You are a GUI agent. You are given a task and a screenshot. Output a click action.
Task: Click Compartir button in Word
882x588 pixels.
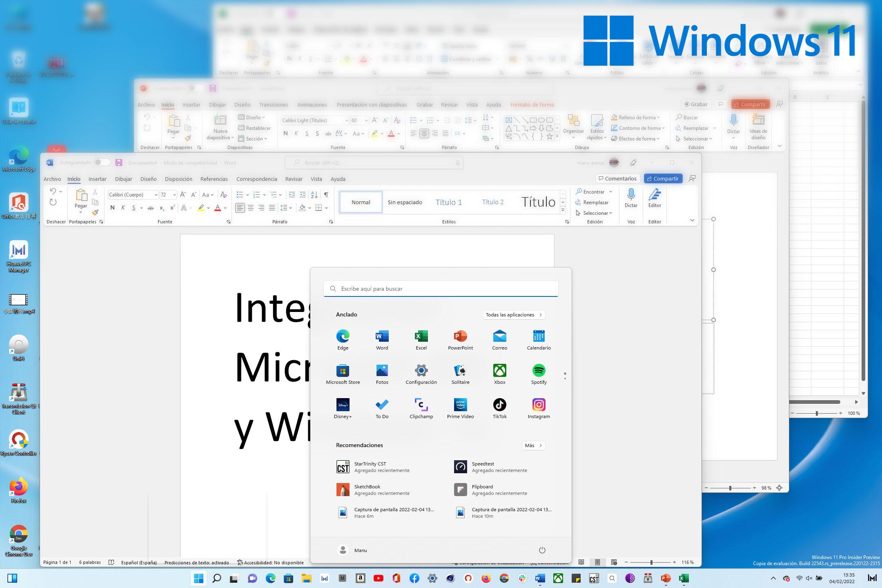[663, 178]
